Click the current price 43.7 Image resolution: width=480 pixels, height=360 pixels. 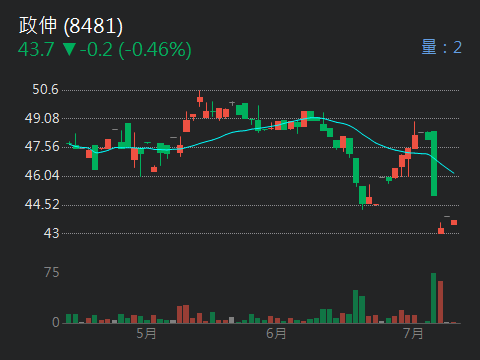point(36,50)
